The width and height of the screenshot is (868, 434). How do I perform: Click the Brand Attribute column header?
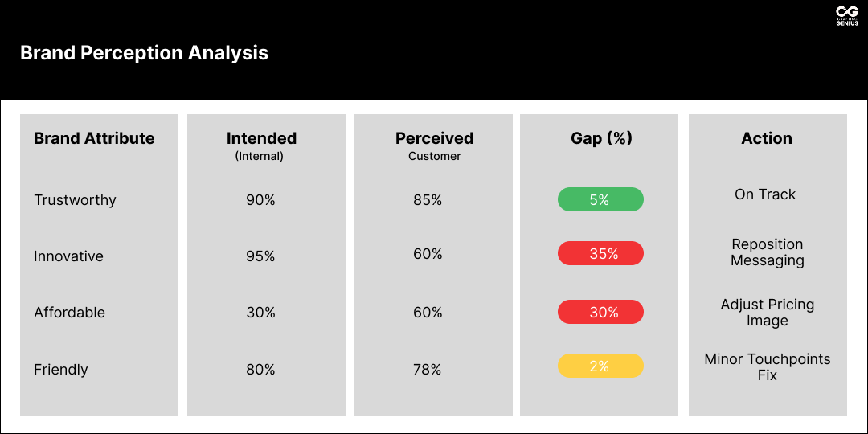pyautogui.click(x=94, y=138)
